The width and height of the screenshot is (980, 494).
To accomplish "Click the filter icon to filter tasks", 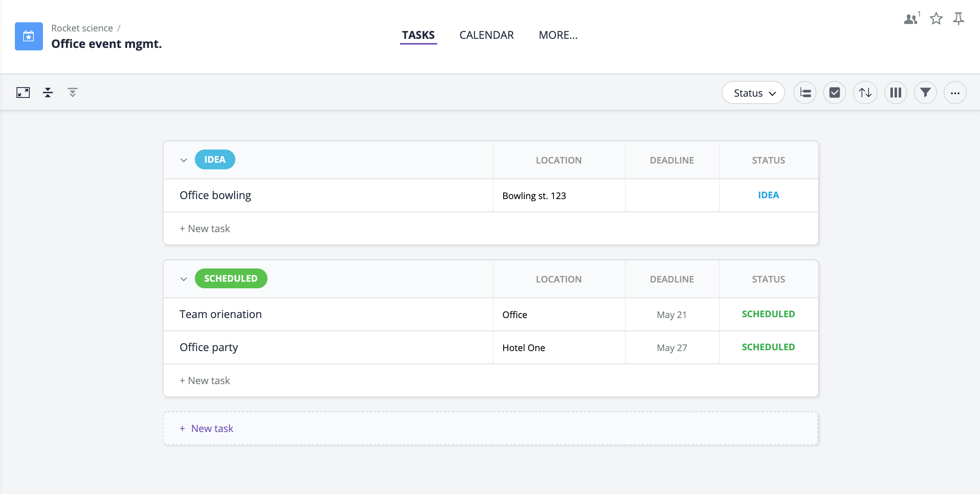I will point(925,93).
